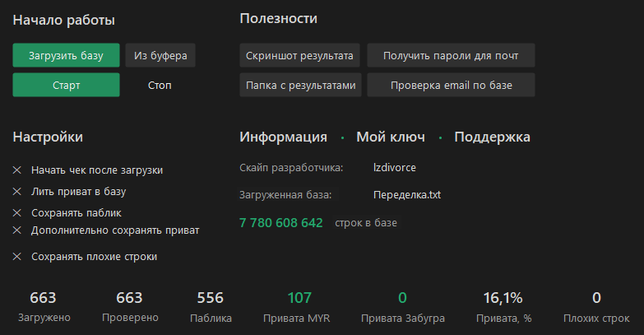Screen dimensions: 644x335
Task: Click the Загруженная база label
Action: pos(285,195)
